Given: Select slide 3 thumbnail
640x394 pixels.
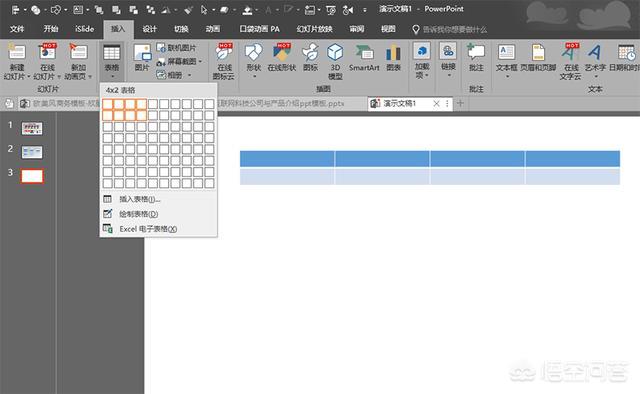Looking at the screenshot, I should (x=32, y=176).
